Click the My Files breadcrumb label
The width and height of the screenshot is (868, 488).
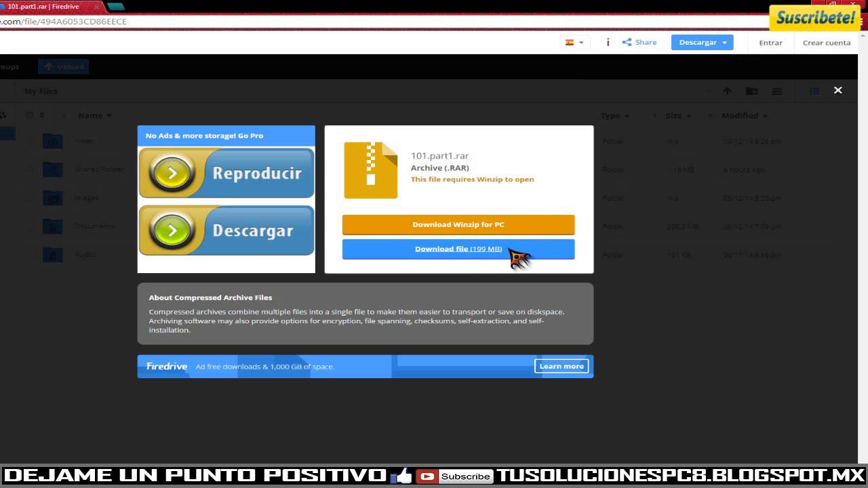pos(41,91)
